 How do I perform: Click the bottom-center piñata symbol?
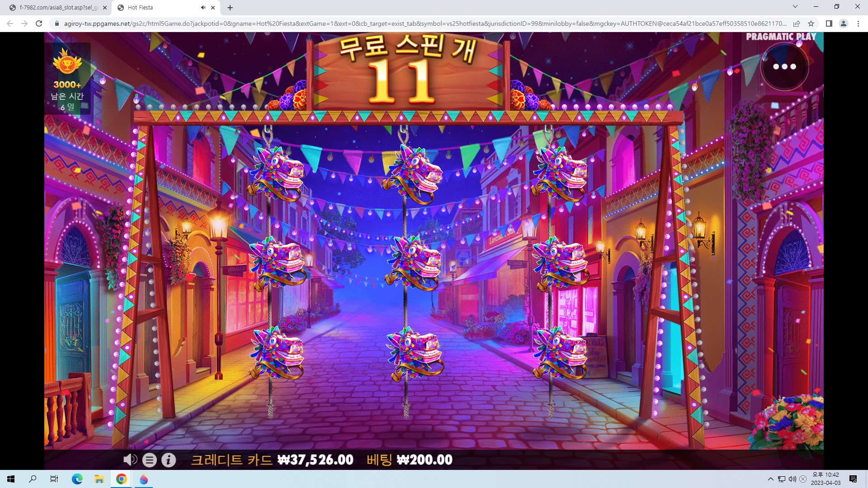[x=414, y=354]
